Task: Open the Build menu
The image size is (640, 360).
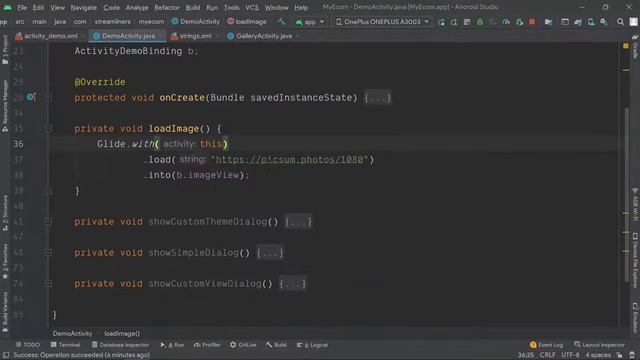Action: pos(193,7)
